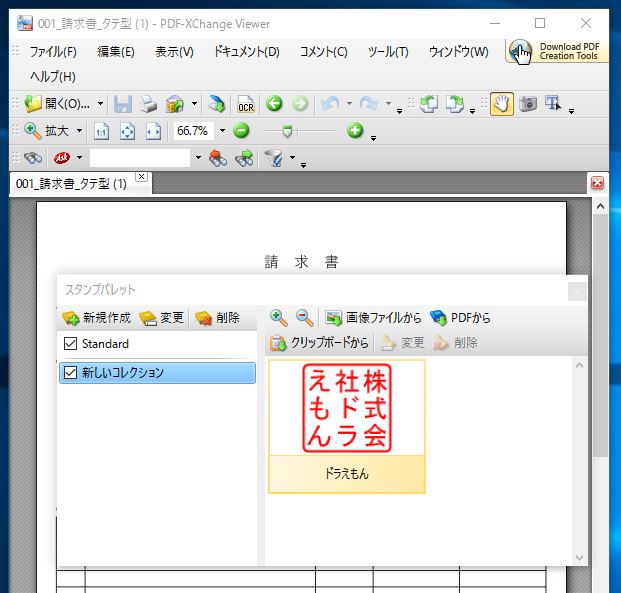Click the Ask search provider icon
Screen dimensions: 621x593
[62, 158]
